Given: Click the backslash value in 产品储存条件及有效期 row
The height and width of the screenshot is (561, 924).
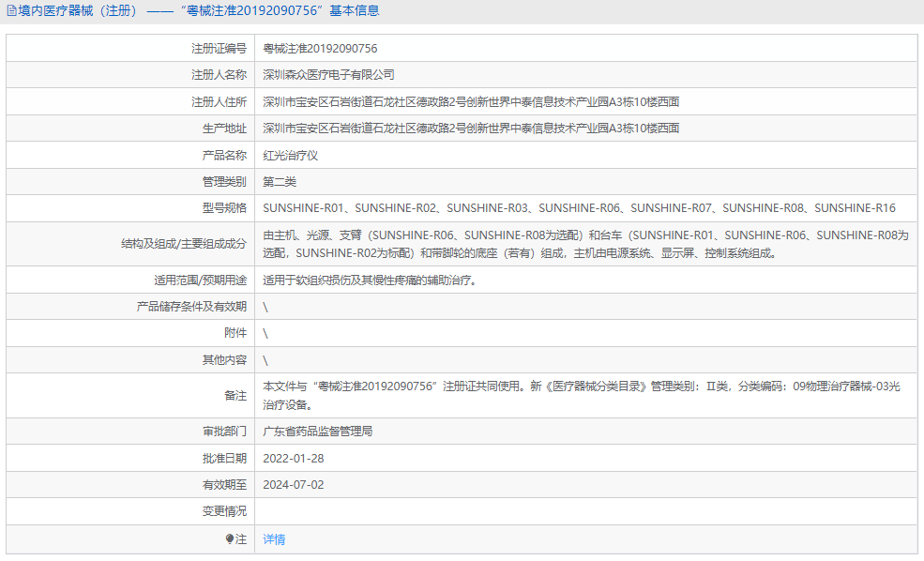Looking at the screenshot, I should click(x=265, y=307).
